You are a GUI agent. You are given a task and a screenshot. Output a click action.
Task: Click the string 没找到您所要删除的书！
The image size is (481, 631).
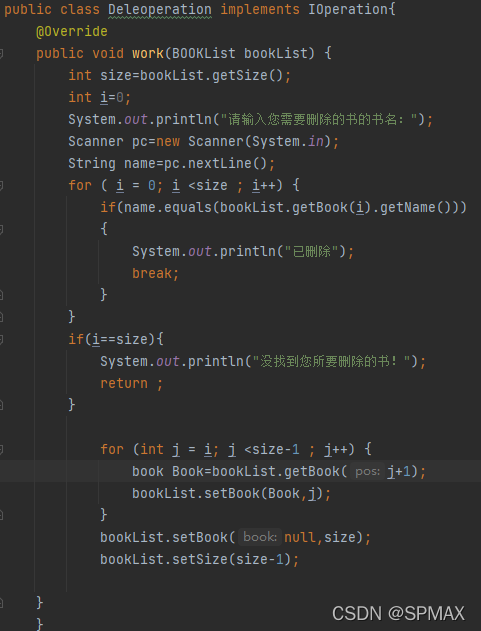coord(331,362)
